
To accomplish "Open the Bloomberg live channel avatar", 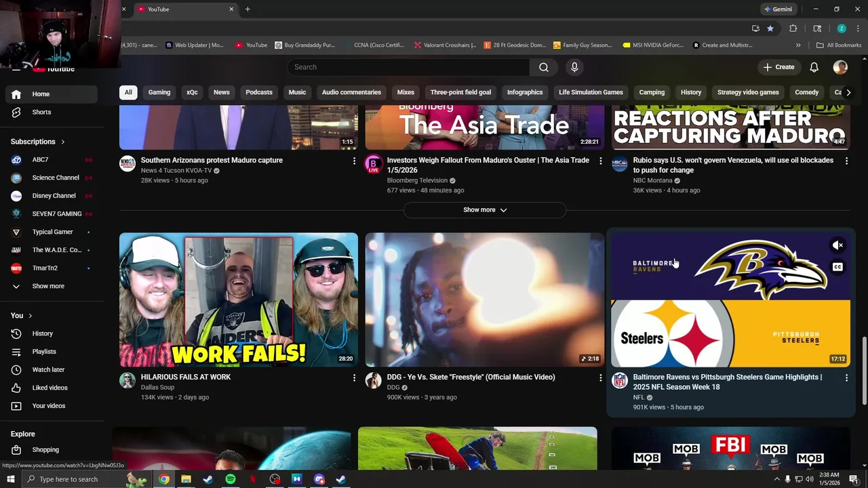I will point(373,163).
